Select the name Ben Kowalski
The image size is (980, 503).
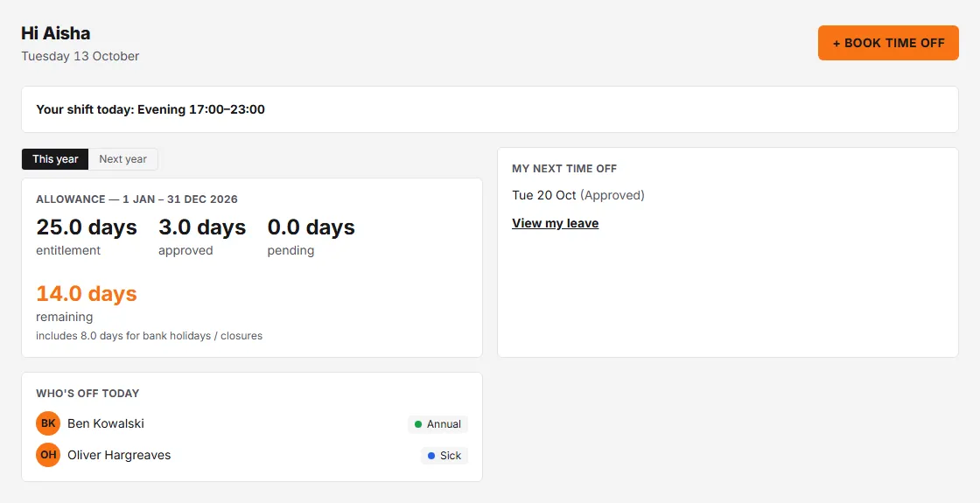pyautogui.click(x=106, y=423)
